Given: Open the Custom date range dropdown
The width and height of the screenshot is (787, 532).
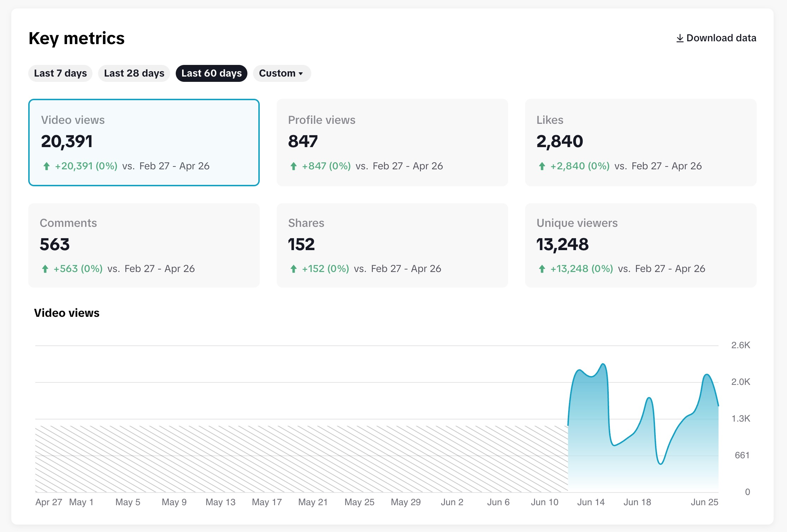Looking at the screenshot, I should (282, 73).
